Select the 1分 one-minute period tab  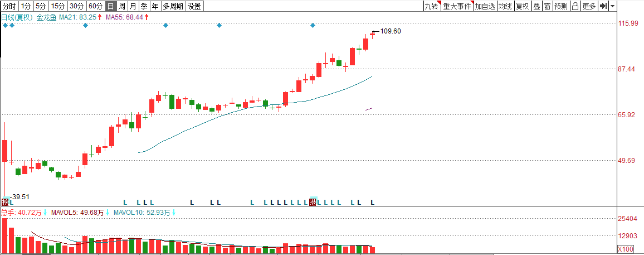[x=26, y=6]
